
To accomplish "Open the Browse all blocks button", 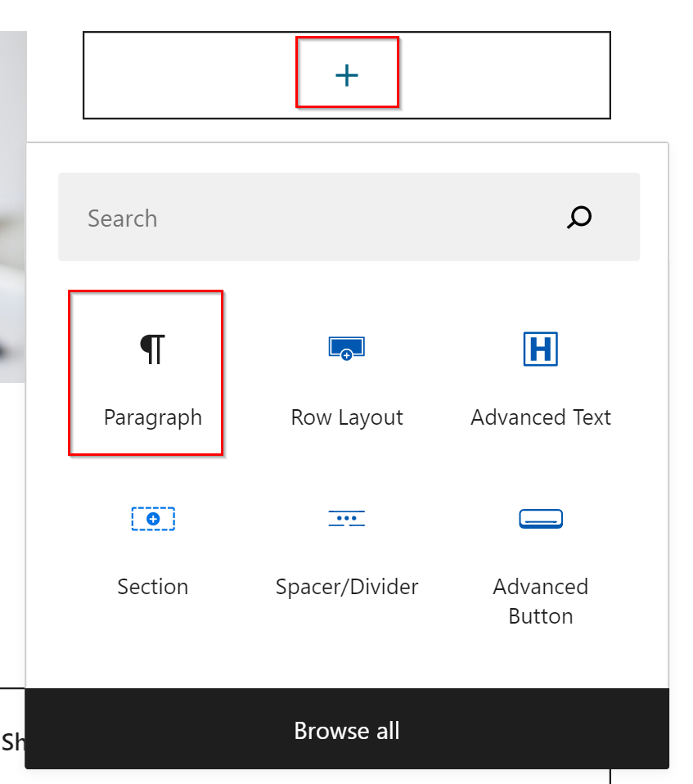I will tap(347, 730).
